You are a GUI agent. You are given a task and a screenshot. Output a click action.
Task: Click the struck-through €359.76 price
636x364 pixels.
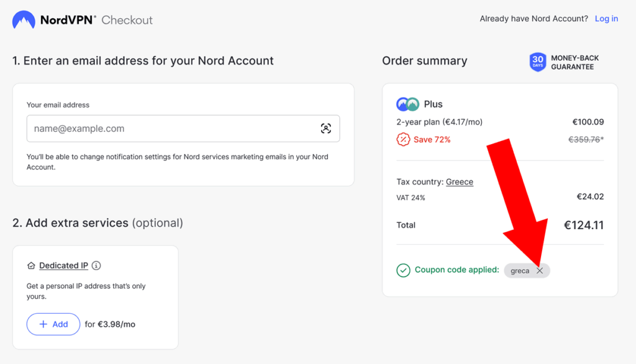(x=586, y=140)
